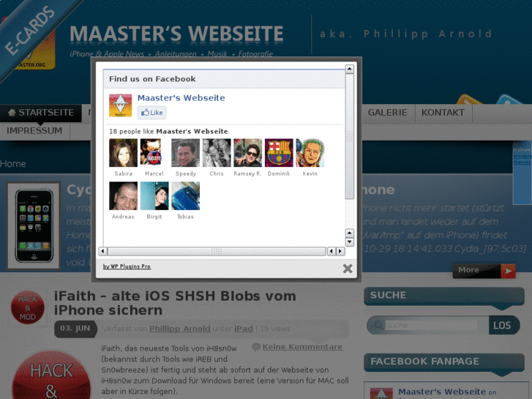Open the 'by WP Plugins Pro' link
The width and height of the screenshot is (532, 399).
(127, 266)
